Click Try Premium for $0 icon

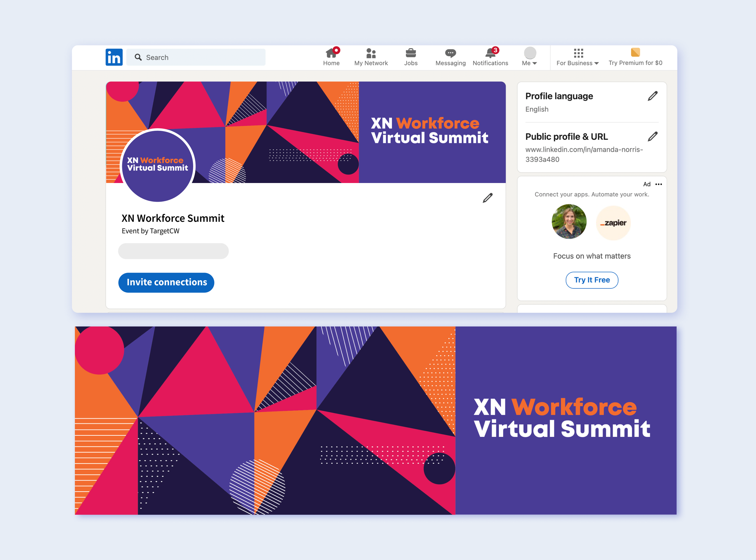pos(635,53)
